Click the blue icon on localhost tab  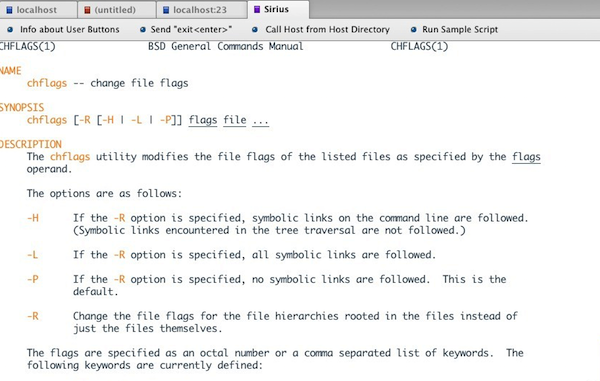click(x=9, y=10)
